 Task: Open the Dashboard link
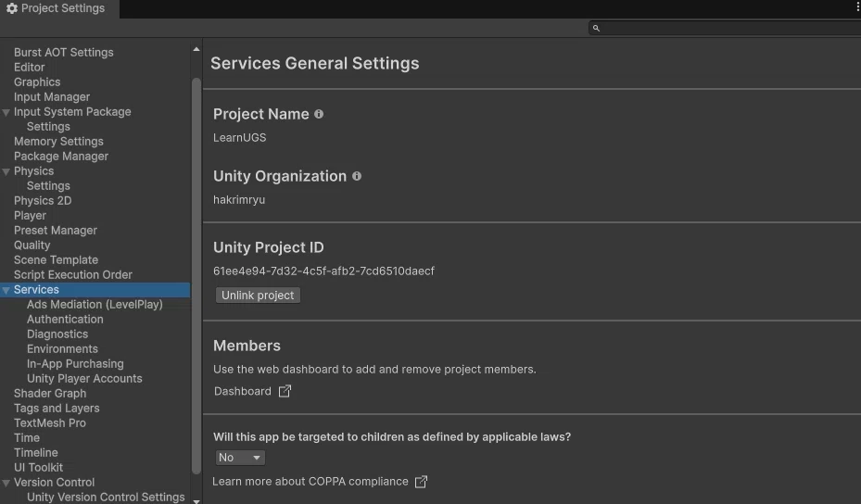coord(243,391)
